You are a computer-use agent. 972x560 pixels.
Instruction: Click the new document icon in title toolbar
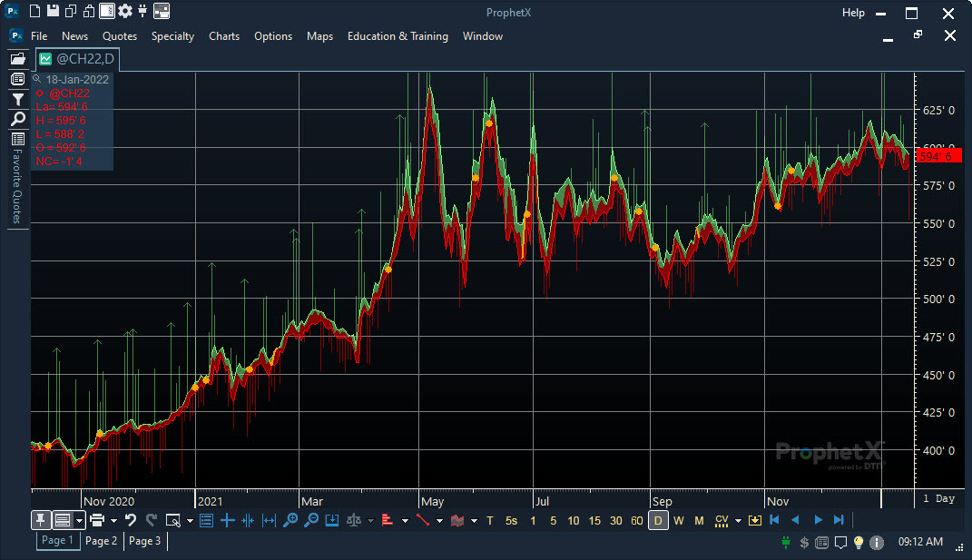pyautogui.click(x=35, y=11)
